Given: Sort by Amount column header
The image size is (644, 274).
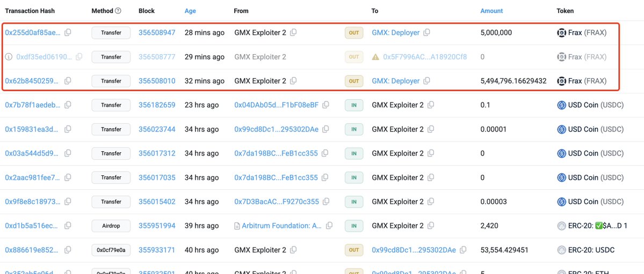Looking at the screenshot, I should [x=491, y=11].
